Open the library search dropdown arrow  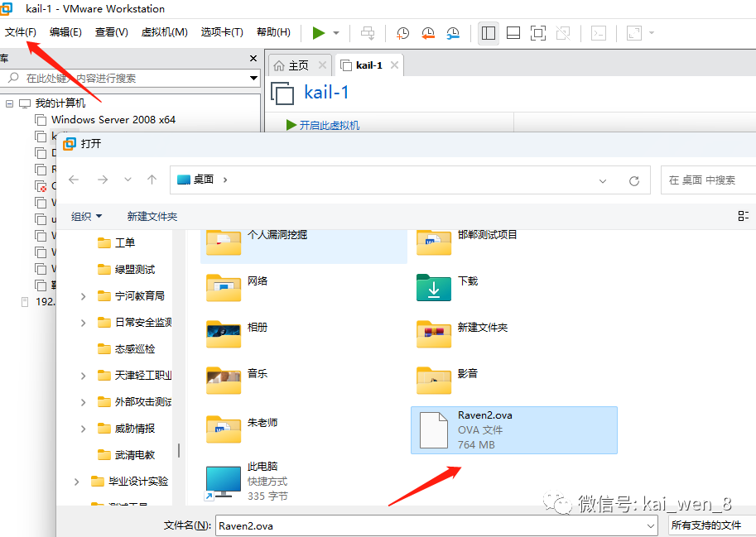pyautogui.click(x=253, y=78)
